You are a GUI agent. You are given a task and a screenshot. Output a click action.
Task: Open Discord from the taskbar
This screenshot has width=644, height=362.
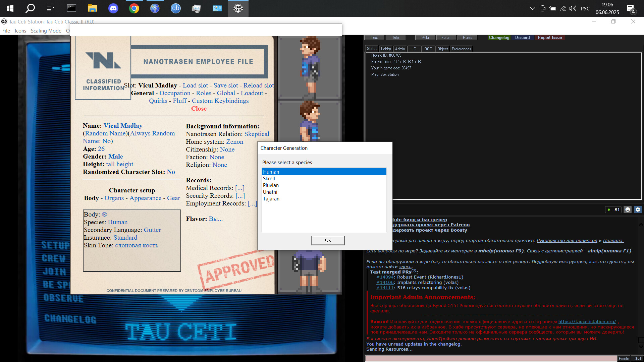click(x=113, y=8)
